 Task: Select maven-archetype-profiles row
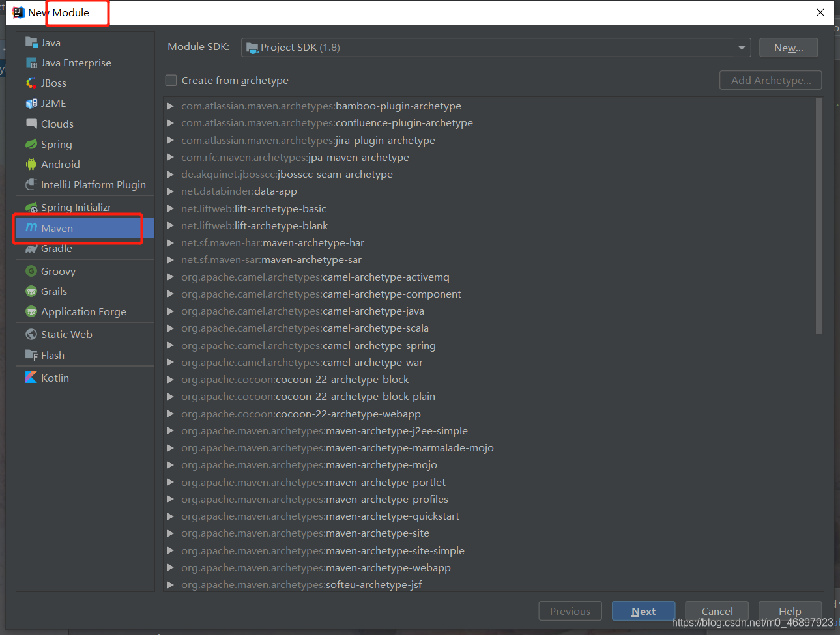(489, 499)
